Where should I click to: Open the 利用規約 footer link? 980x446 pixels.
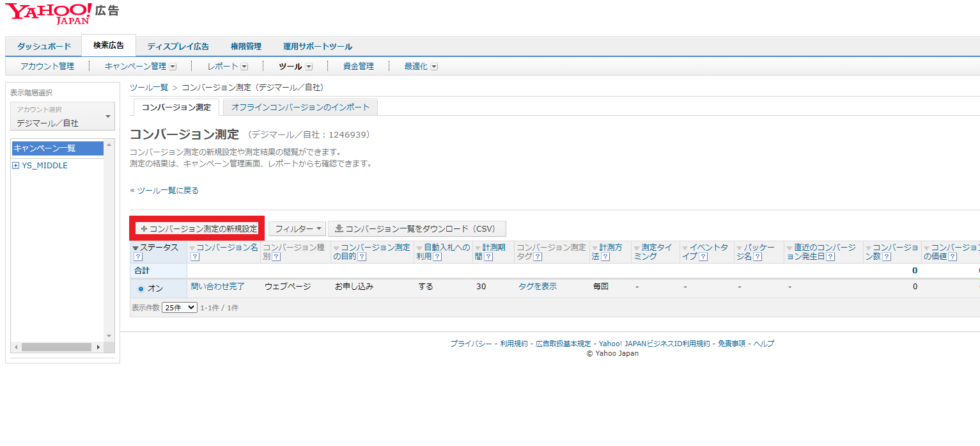coord(514,344)
